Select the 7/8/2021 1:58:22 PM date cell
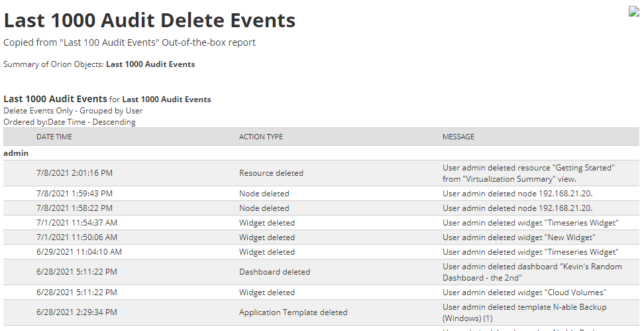 tap(74, 208)
